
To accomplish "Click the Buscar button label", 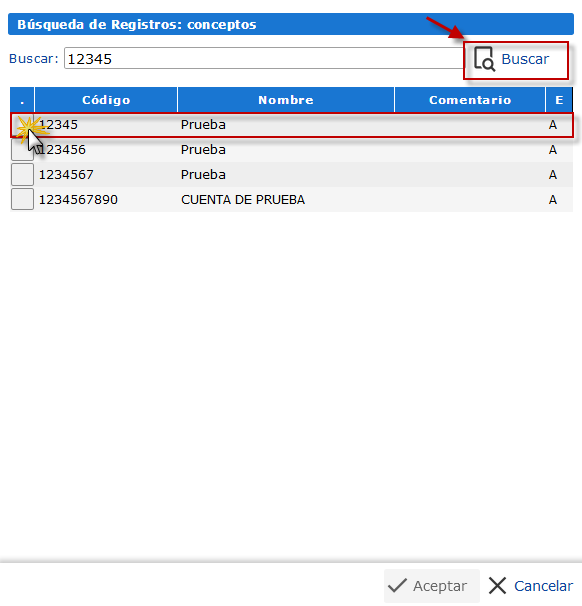I will pyautogui.click(x=525, y=59).
